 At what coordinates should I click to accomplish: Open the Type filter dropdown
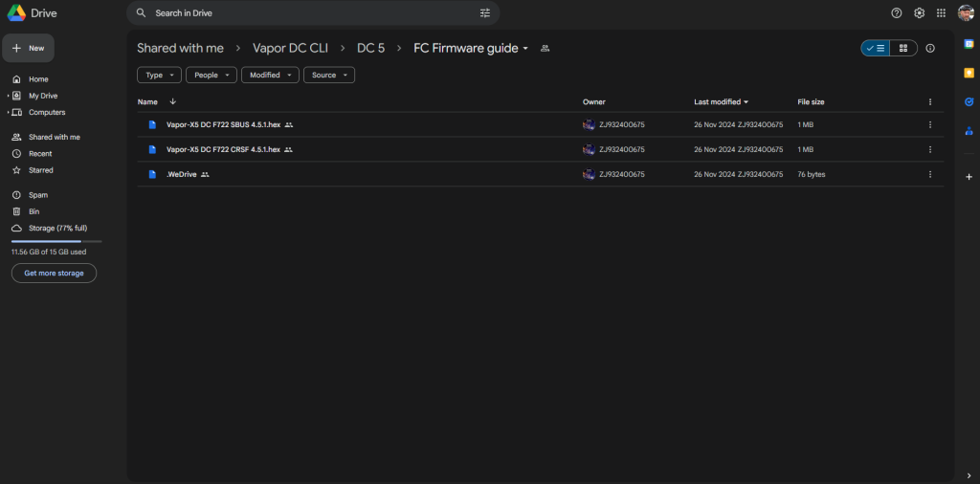pos(160,75)
